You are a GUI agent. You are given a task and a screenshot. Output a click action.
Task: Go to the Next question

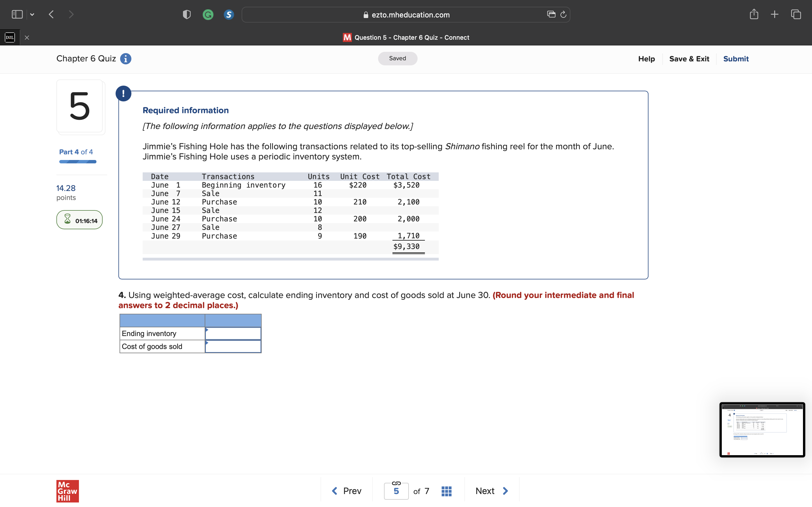pyautogui.click(x=491, y=490)
